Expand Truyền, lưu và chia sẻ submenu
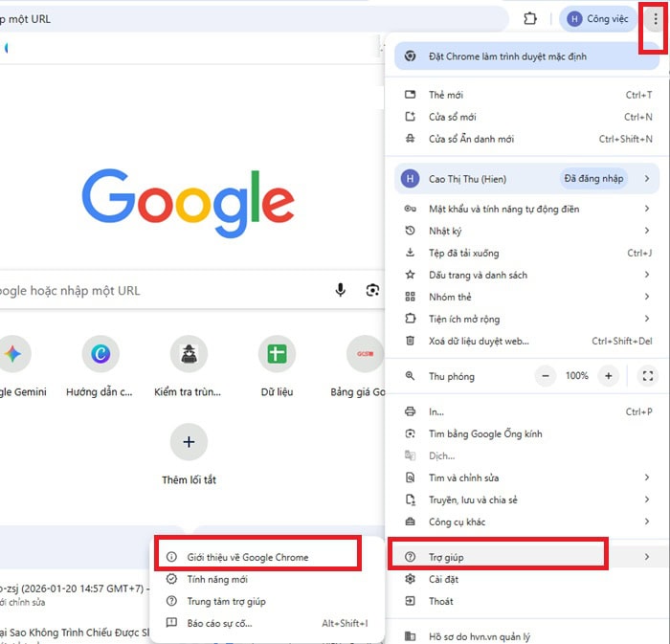670x644 pixels. click(x=527, y=500)
